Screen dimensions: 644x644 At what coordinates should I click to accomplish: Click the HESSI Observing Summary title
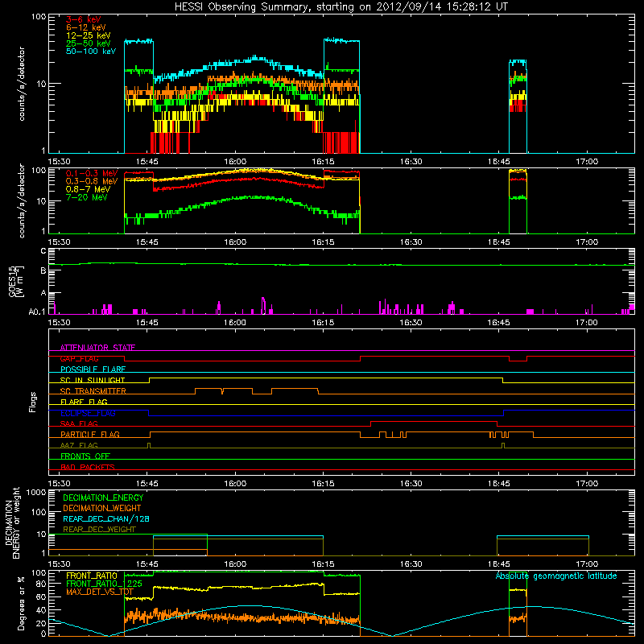click(x=341, y=6)
